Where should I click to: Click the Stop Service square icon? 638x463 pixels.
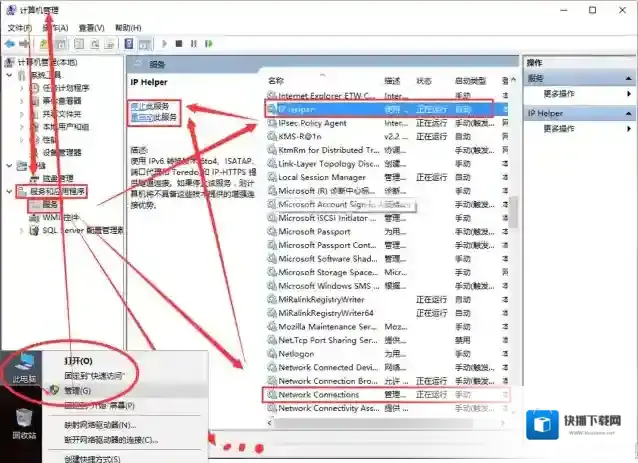coord(179,44)
